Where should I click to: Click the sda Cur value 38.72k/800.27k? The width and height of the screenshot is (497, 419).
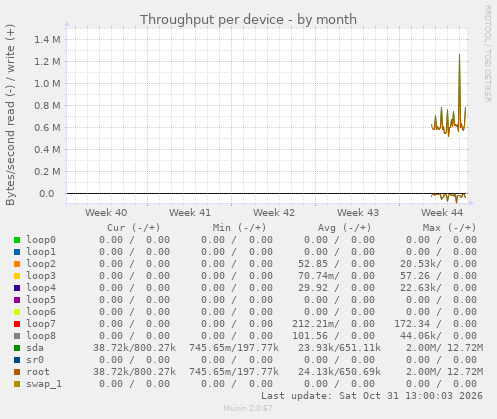134,348
